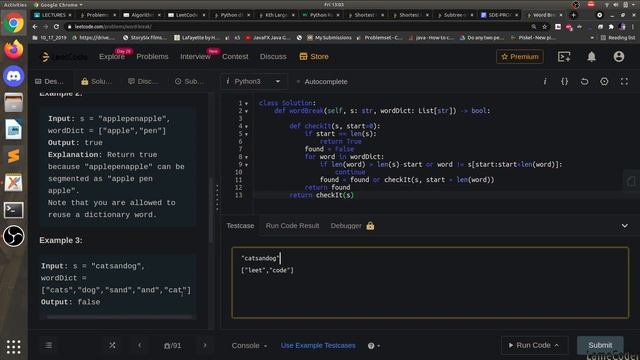Open Google Chrome from the dock
The width and height of the screenshot is (640, 360).
pyautogui.click(x=13, y=23)
